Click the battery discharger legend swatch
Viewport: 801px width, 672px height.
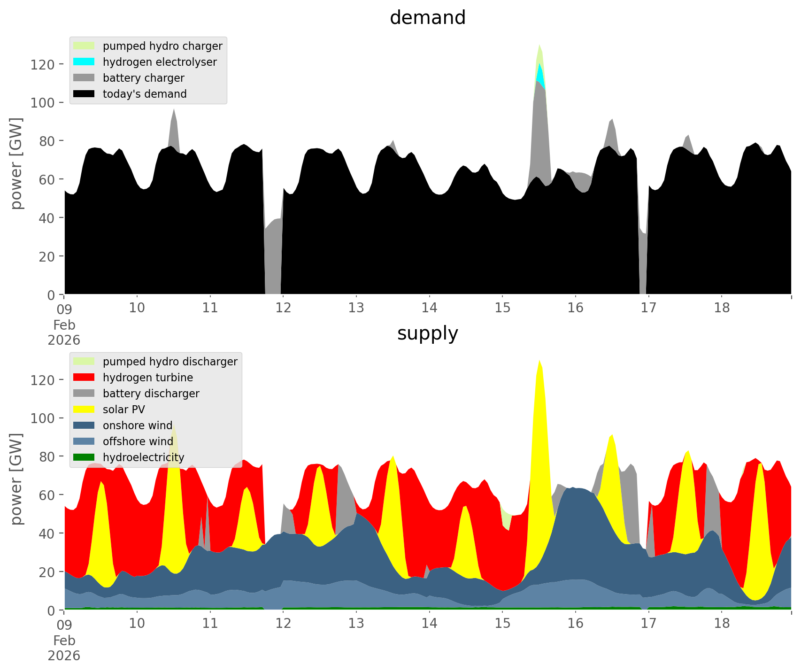84,394
